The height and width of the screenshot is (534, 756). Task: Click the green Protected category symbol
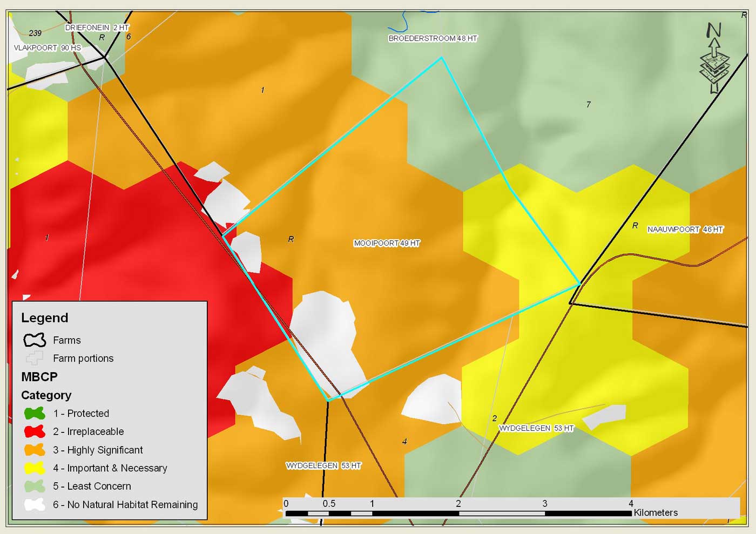[35, 414]
